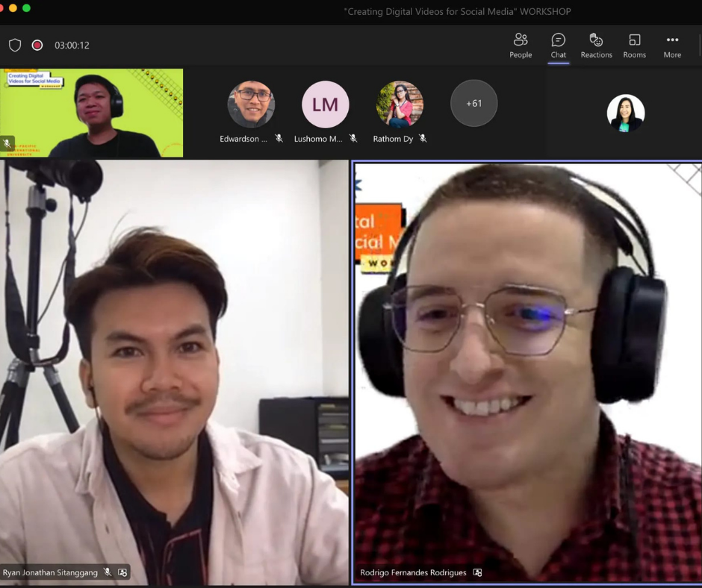Screen dimensions: 702x588
Task: Click the Ryan Jonathan Sitanggang name label
Action: point(50,572)
